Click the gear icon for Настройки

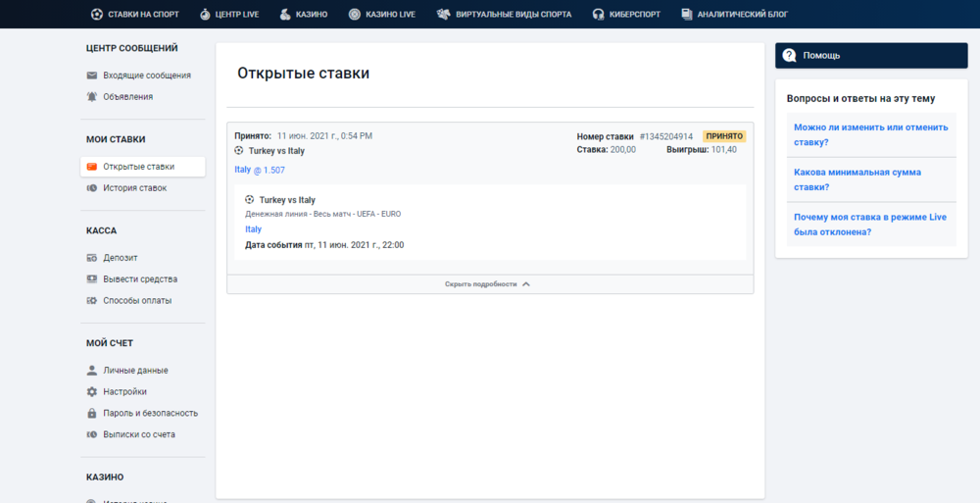point(92,391)
